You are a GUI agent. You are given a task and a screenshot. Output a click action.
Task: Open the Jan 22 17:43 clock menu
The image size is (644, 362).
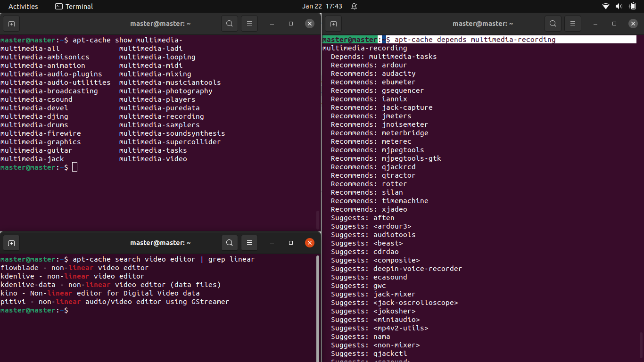pyautogui.click(x=322, y=6)
